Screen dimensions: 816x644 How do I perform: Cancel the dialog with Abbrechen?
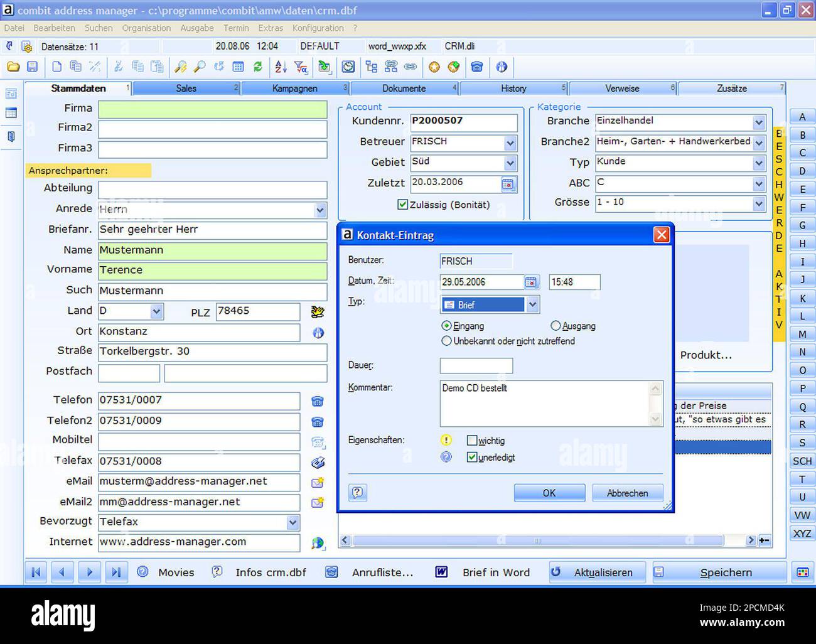tap(628, 493)
